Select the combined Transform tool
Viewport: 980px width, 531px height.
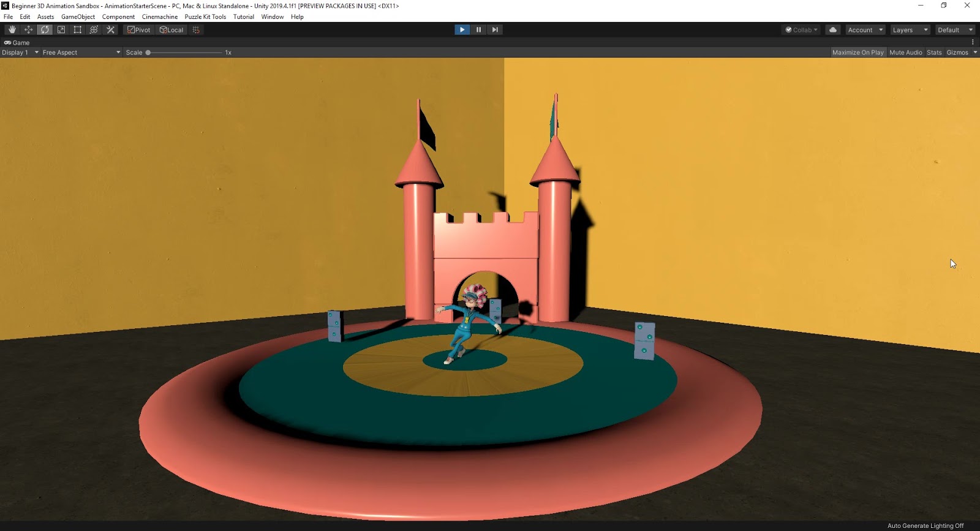click(x=94, y=29)
